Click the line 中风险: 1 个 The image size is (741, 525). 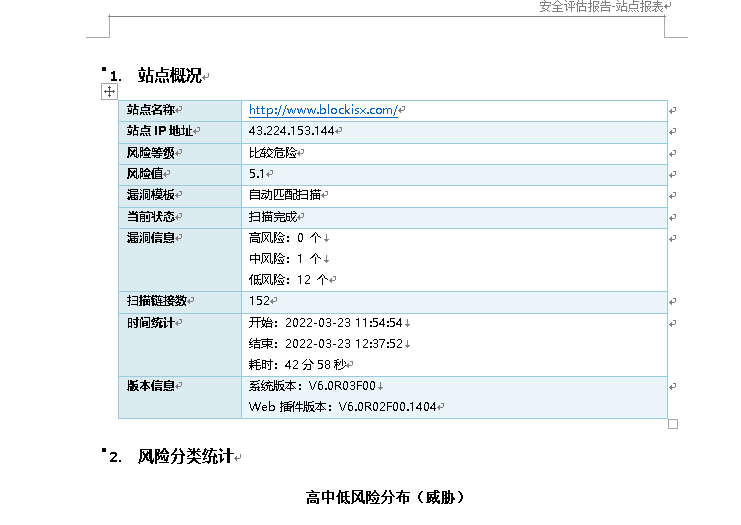285,259
